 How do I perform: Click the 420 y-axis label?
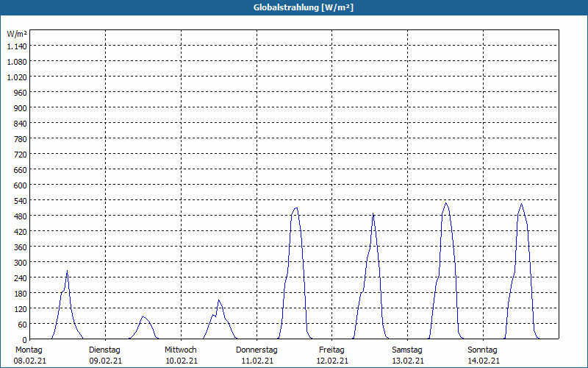[x=21, y=232]
